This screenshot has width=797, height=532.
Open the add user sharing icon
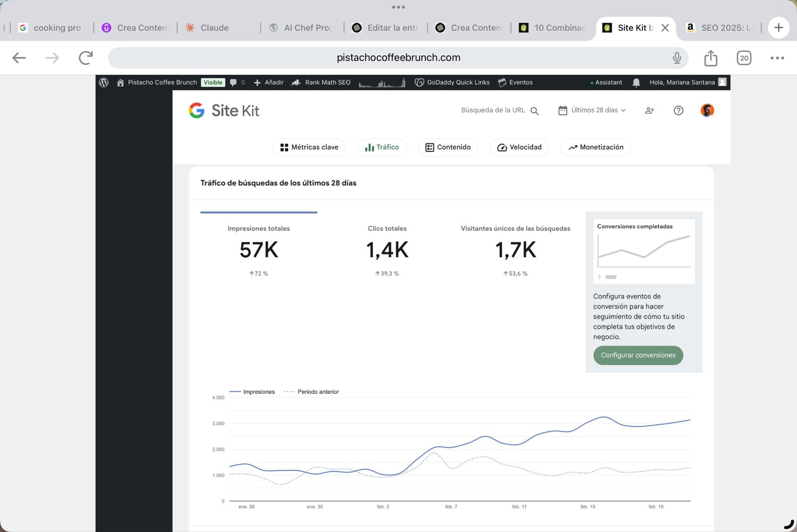point(650,110)
